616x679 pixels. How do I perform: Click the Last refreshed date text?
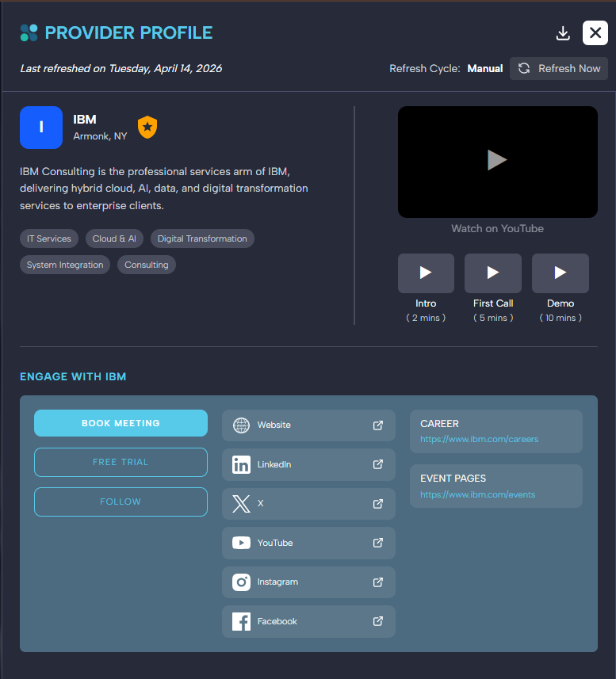(121, 68)
